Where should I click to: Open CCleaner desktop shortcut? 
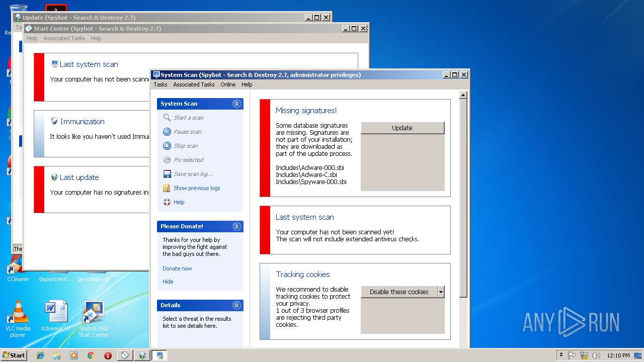point(18,269)
